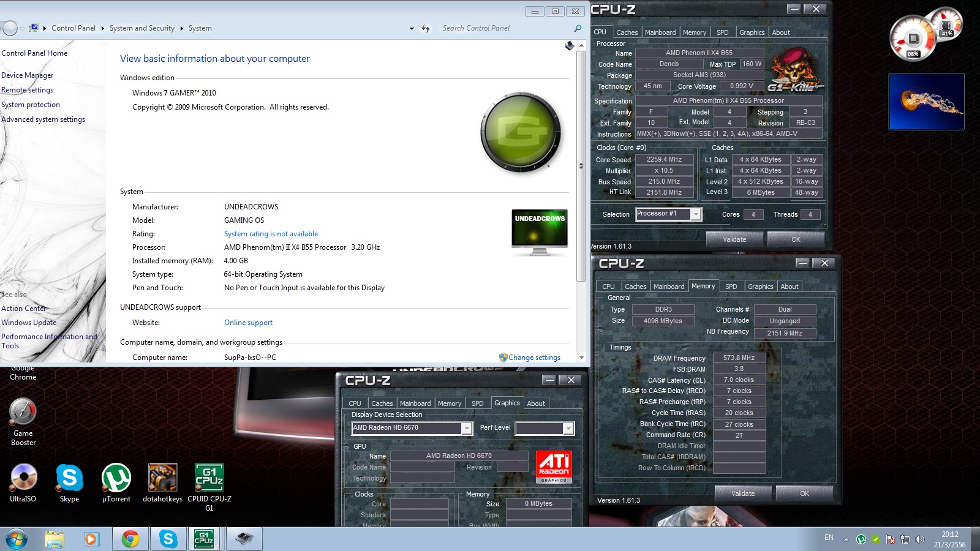
Task: Click the Change settings shield icon
Action: click(503, 358)
